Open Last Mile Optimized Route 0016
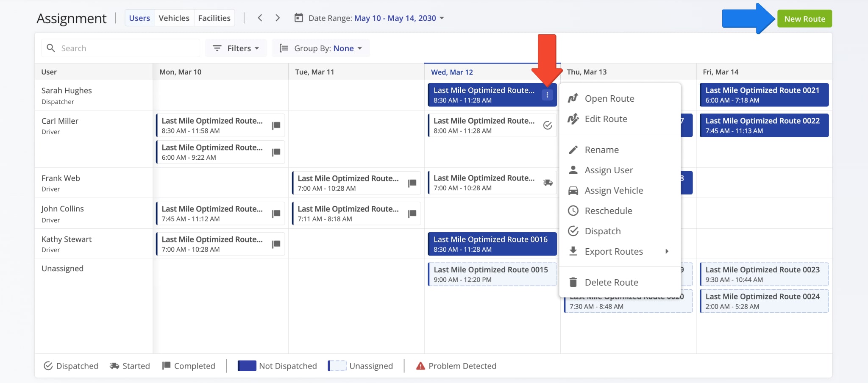The width and height of the screenshot is (868, 383). click(x=492, y=244)
